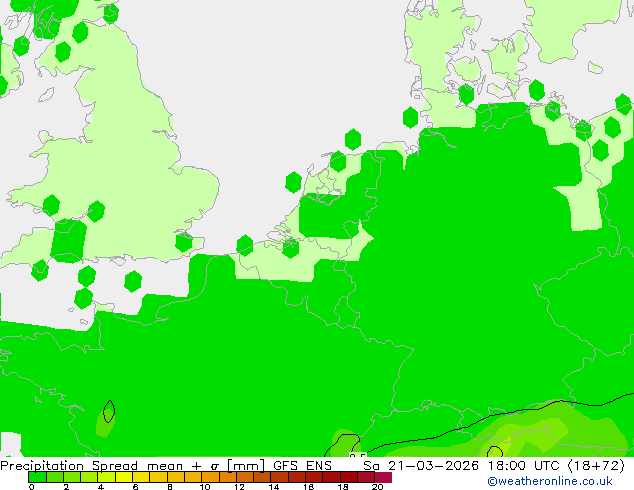Click the legend scale label '14'
The image size is (634, 490).
(x=274, y=487)
